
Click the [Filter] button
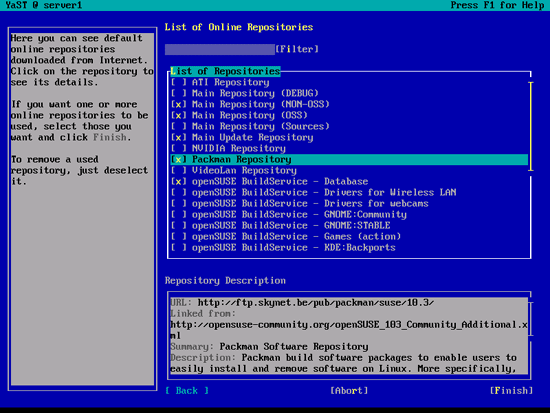[x=297, y=49]
